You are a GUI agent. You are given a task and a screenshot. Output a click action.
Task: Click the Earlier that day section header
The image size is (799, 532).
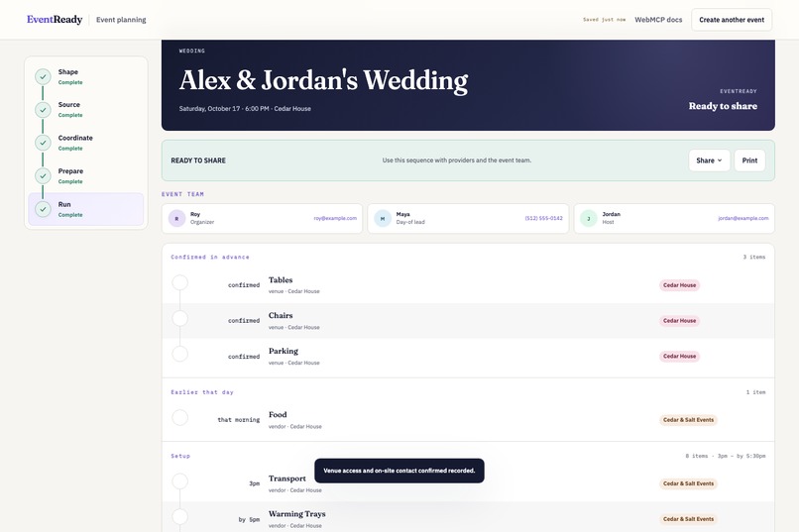pos(202,392)
